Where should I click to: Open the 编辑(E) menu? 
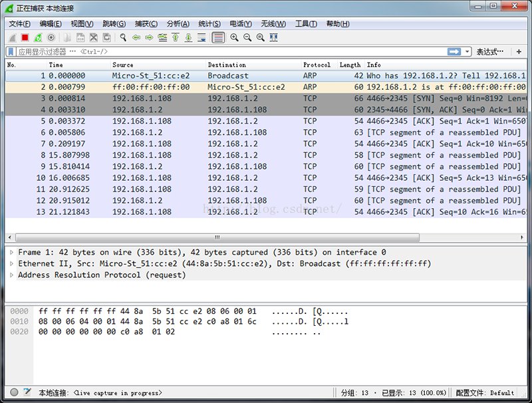pos(51,24)
